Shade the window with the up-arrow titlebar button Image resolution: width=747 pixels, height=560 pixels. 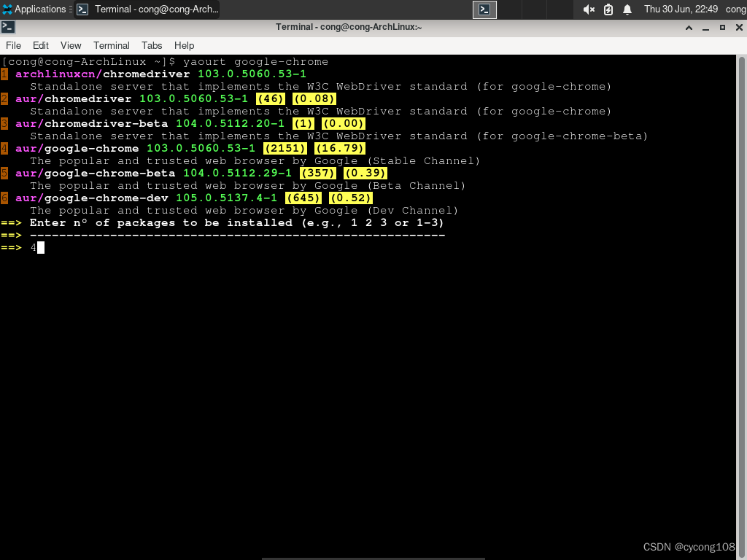tap(689, 28)
